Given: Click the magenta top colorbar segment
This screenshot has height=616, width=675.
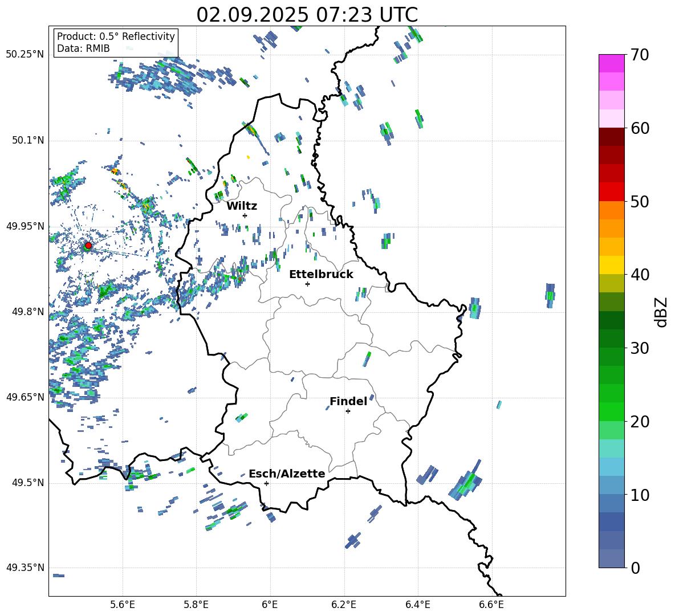Looking at the screenshot, I should (611, 64).
